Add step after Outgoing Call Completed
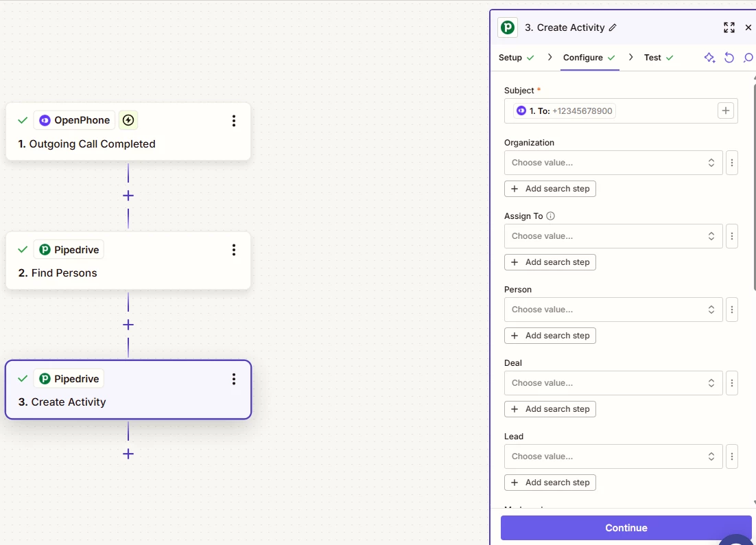The image size is (756, 545). 128,196
